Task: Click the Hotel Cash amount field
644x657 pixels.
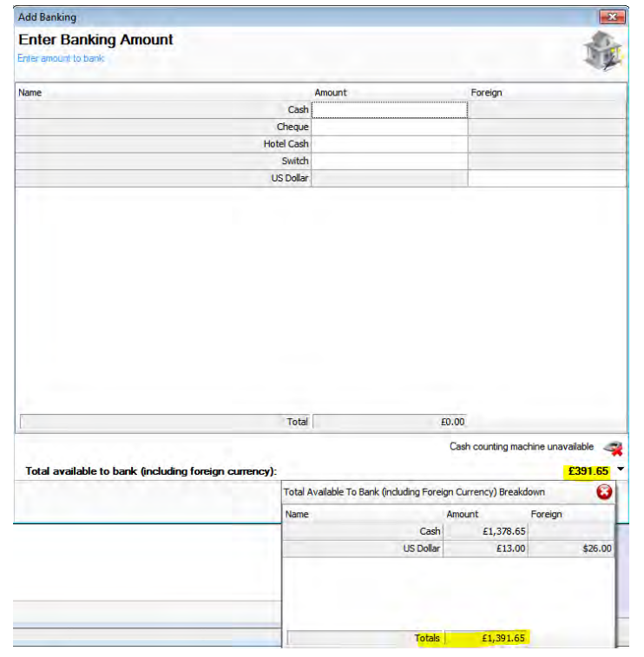Action: pyautogui.click(x=389, y=144)
